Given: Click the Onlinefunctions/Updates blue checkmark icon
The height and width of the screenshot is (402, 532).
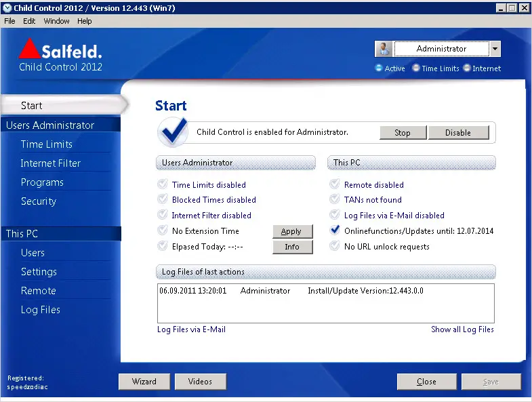Looking at the screenshot, I should click(335, 230).
